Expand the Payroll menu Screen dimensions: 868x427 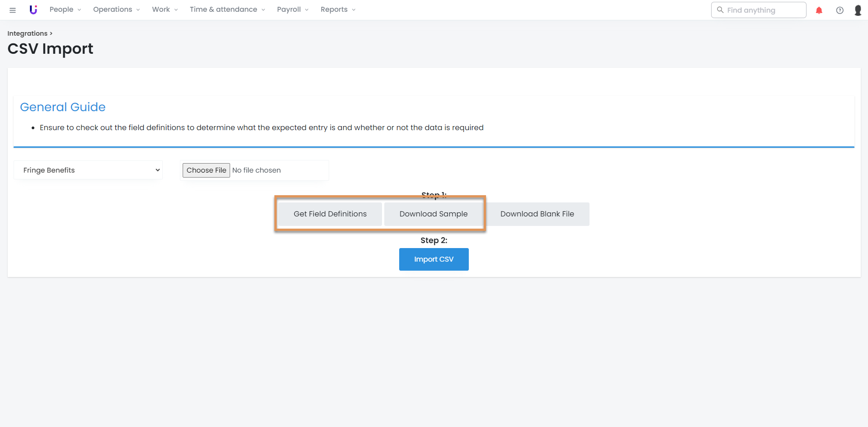[292, 9]
